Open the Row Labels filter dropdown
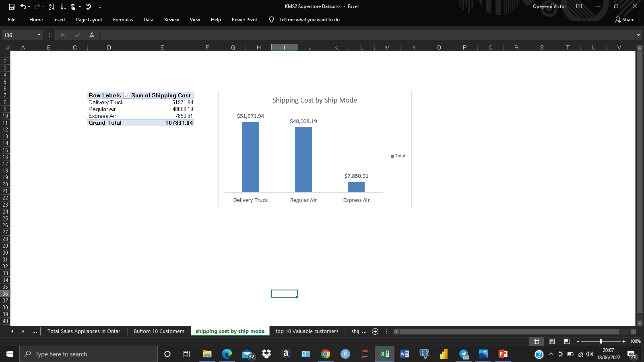 126,95
